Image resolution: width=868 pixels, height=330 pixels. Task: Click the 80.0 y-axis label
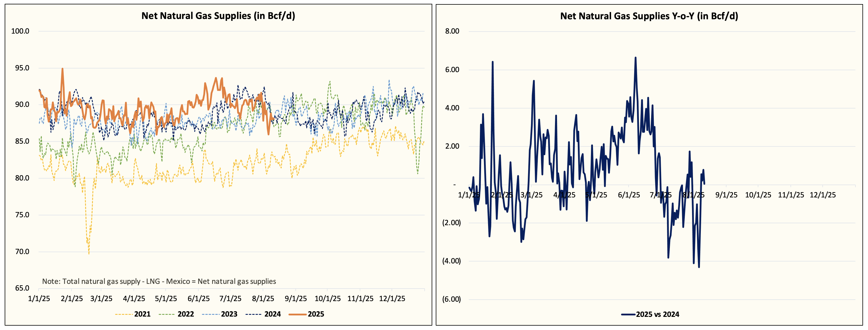point(22,178)
